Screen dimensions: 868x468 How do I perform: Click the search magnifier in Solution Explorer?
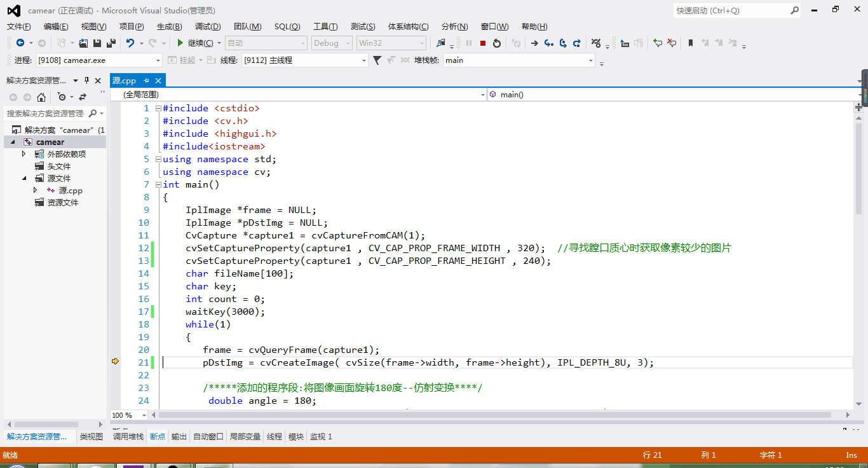tap(93, 113)
